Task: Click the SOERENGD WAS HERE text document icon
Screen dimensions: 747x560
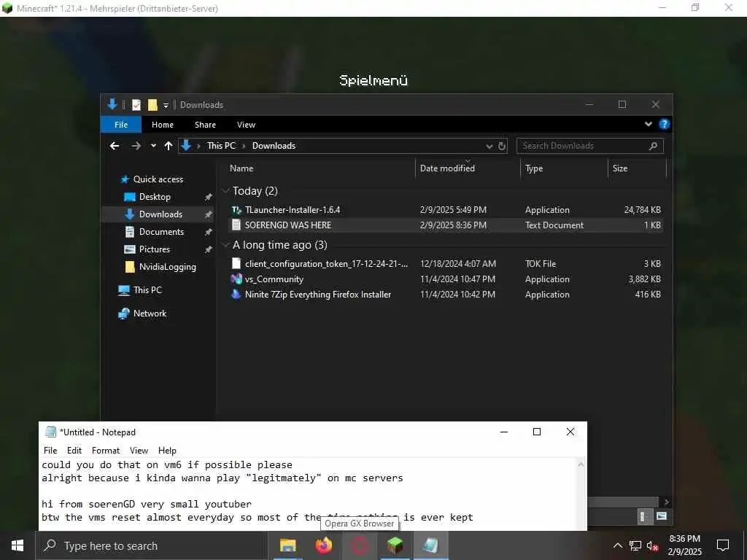Action: pos(236,225)
